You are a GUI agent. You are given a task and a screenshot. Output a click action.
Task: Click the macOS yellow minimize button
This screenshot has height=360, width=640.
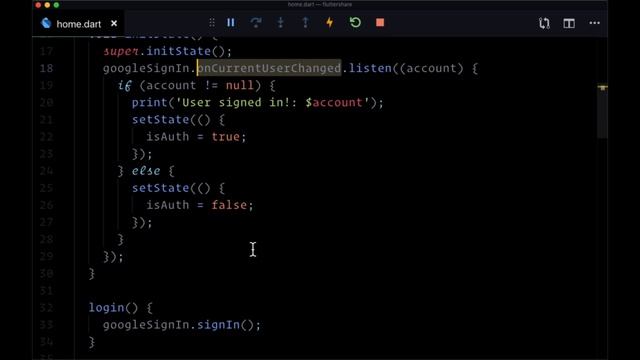(x=47, y=5)
